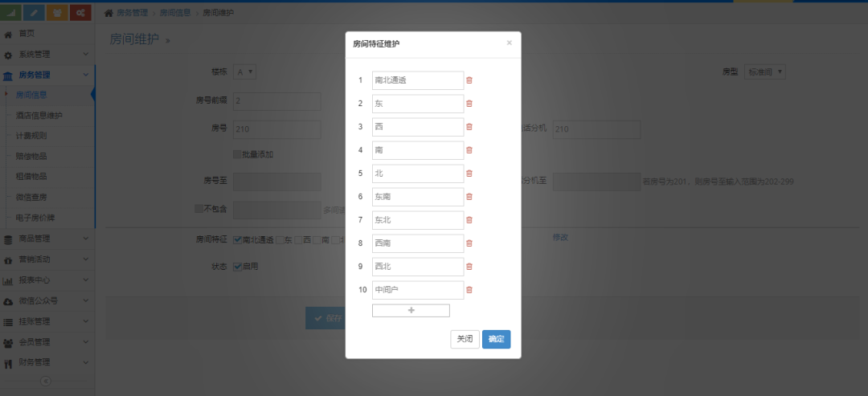The image size is (868, 396).
Task: Click the 确定 button in dialog
Action: pos(496,340)
